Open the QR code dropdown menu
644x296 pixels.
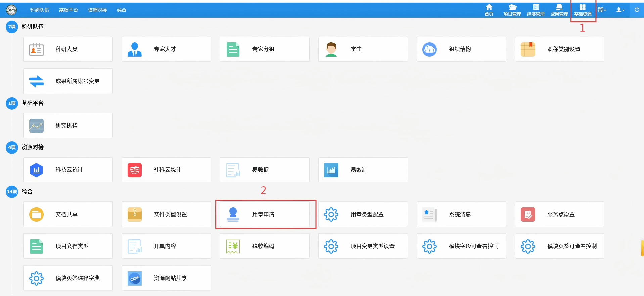pos(602,10)
